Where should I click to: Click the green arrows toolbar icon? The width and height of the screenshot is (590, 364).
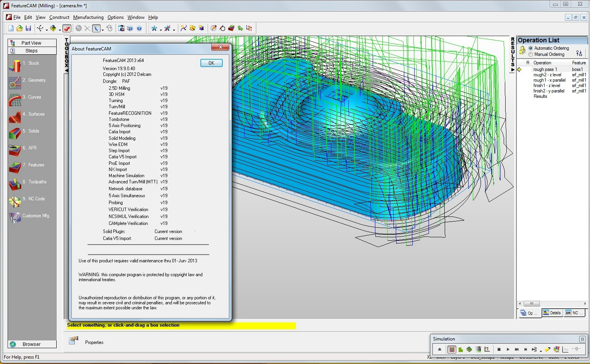click(x=240, y=28)
